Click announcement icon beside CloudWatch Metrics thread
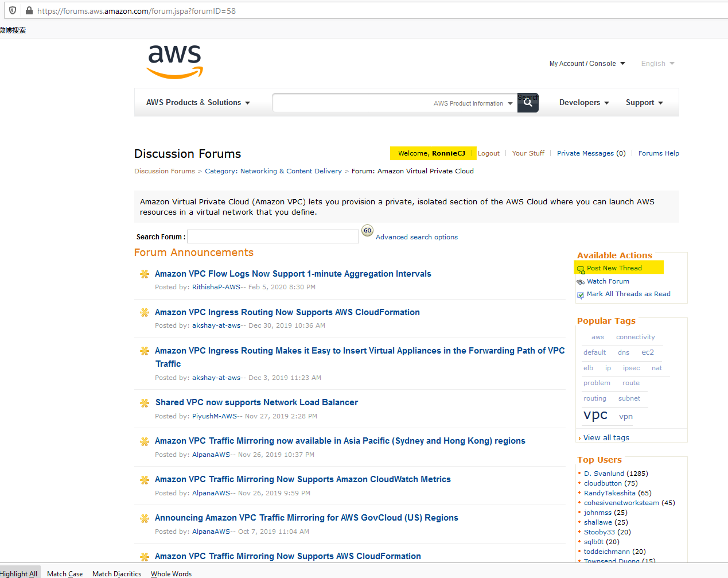 pos(145,480)
